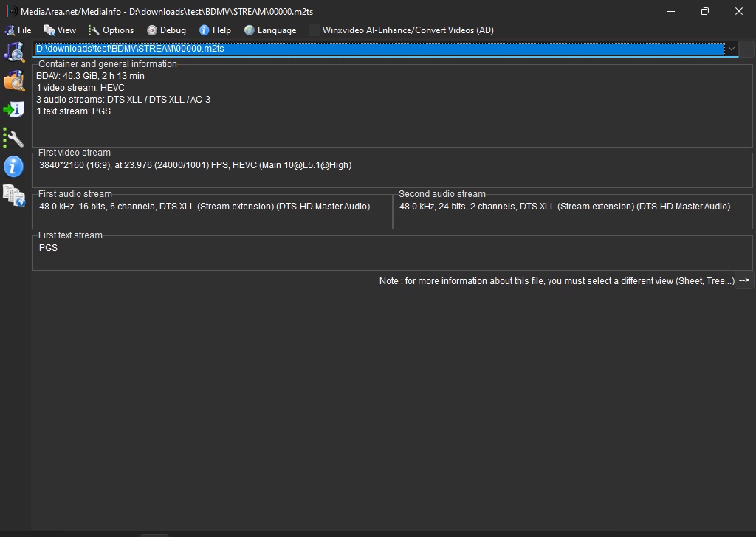Open the File menu

click(x=18, y=30)
